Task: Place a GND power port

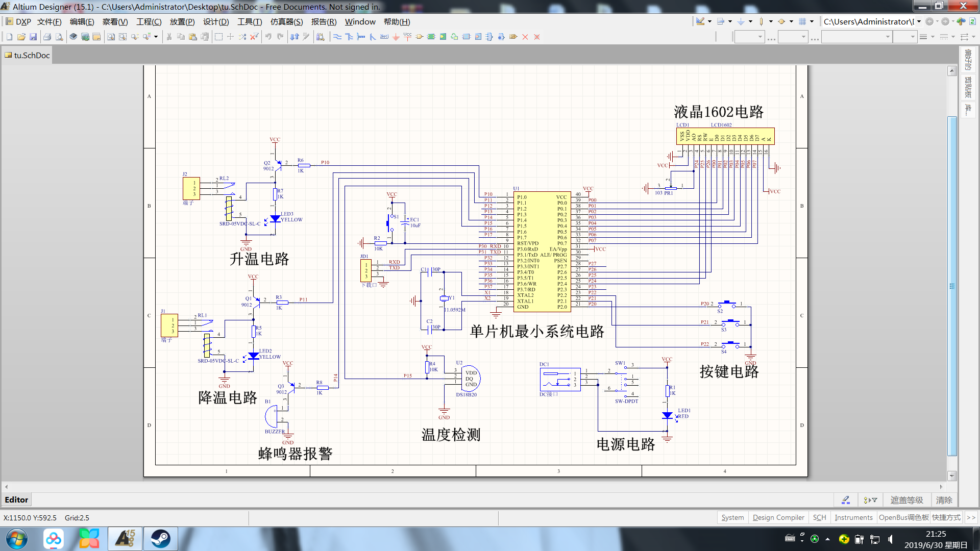Action: pyautogui.click(x=396, y=37)
